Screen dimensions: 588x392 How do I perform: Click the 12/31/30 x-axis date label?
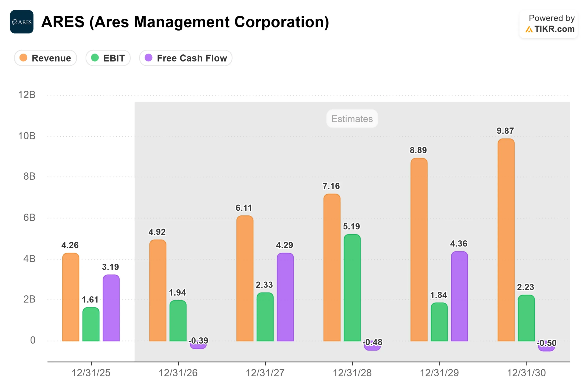pos(526,373)
